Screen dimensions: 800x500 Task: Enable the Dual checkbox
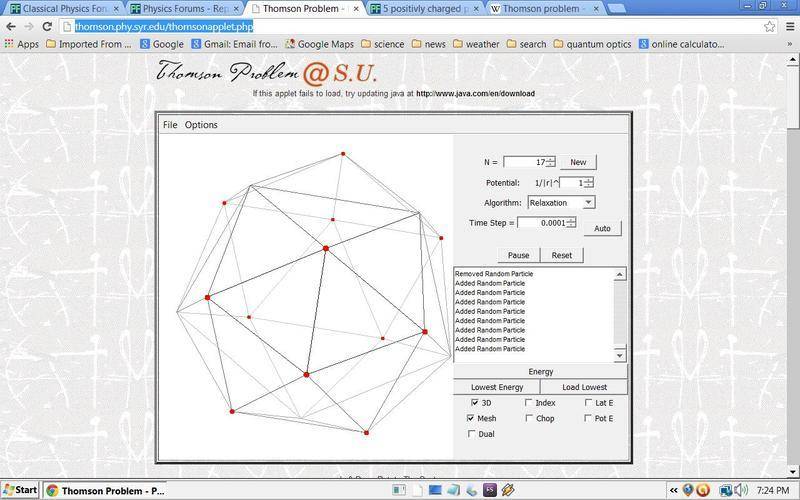(472, 434)
